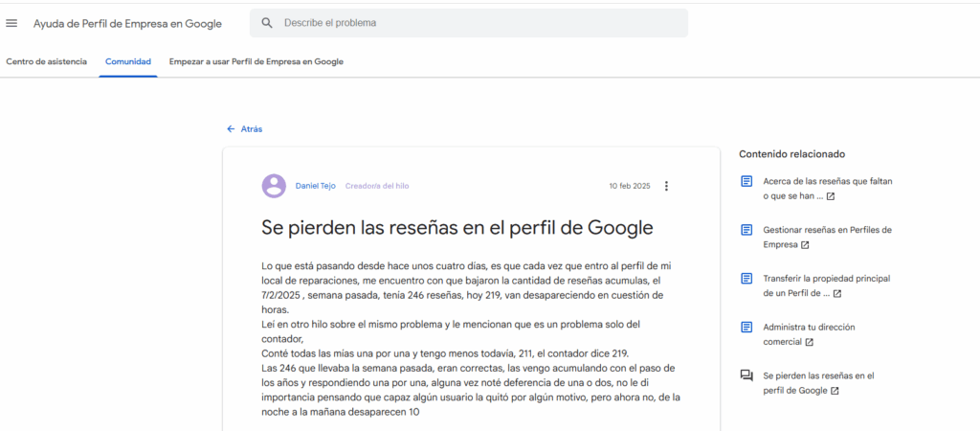Open the three-dot post options menu
Screen dimensions: 980x431
click(666, 186)
